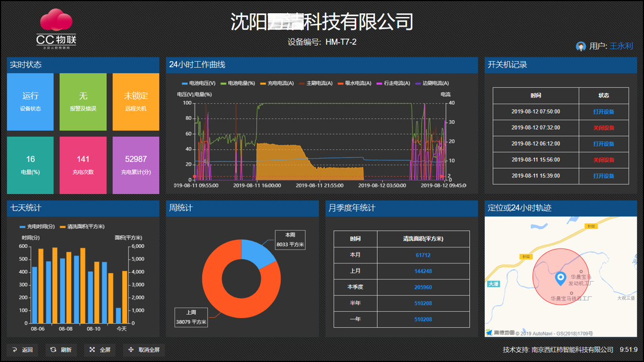
Task: Select the 运行 device status tile
Action: [30, 102]
